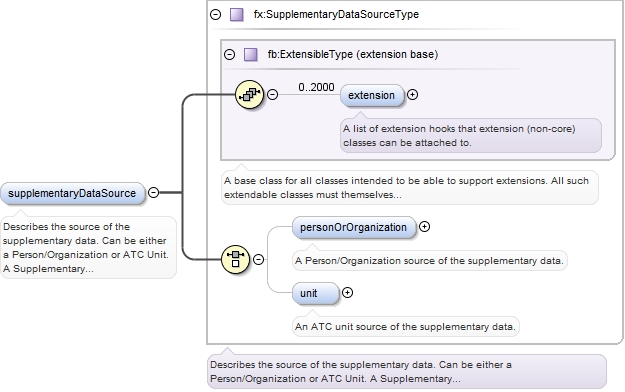This screenshot has width=625, height=392.
Task: Click the purple square icon beside fb:ExtensibleType
Action: click(x=251, y=54)
